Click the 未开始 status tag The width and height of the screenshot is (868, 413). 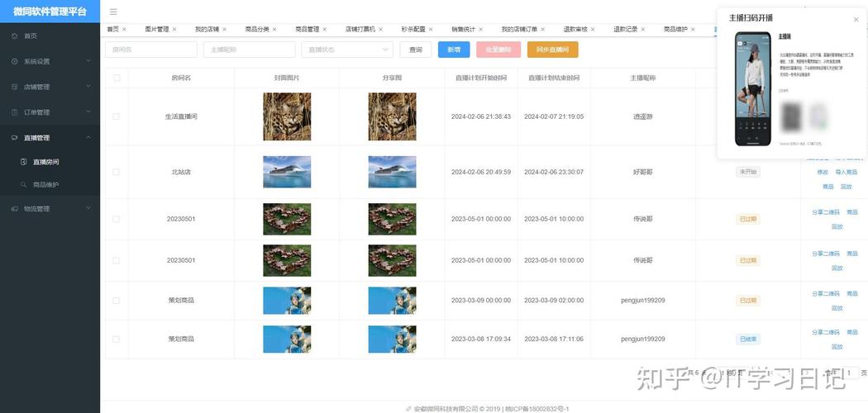(748, 172)
